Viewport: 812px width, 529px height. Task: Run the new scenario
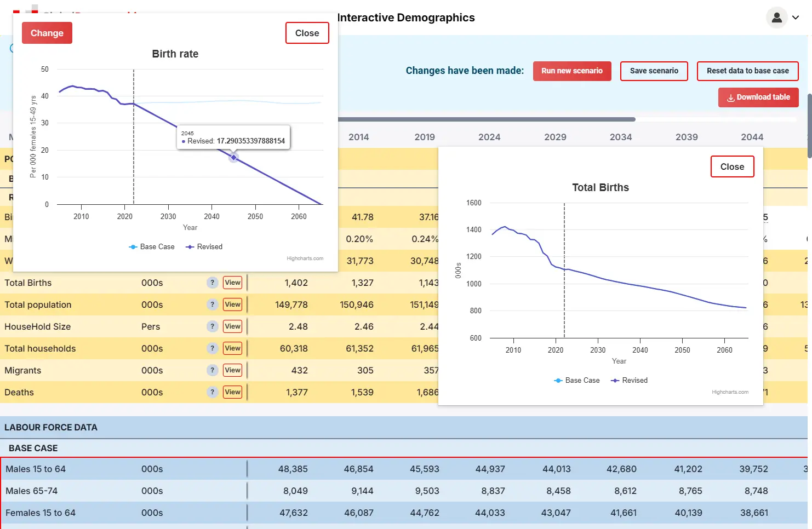(571, 71)
